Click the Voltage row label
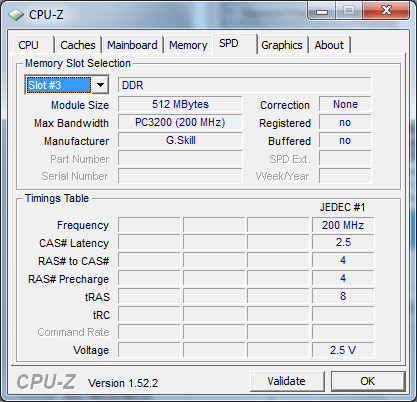 pos(91,350)
